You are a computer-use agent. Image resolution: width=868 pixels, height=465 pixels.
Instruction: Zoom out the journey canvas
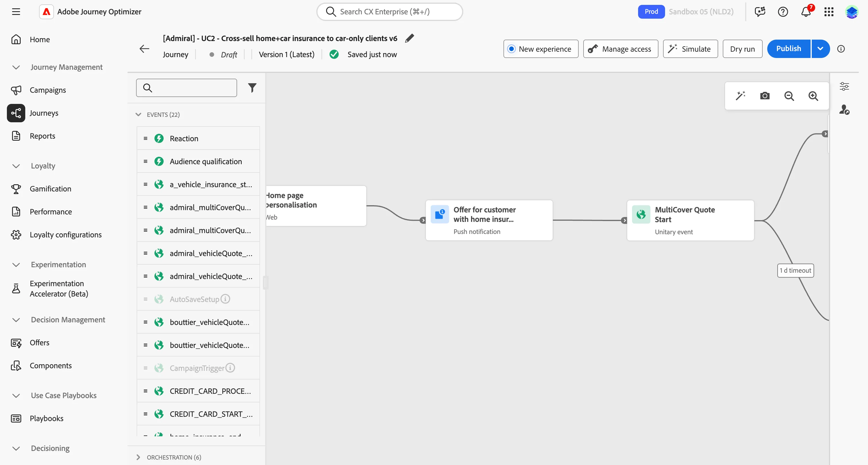[x=789, y=96]
